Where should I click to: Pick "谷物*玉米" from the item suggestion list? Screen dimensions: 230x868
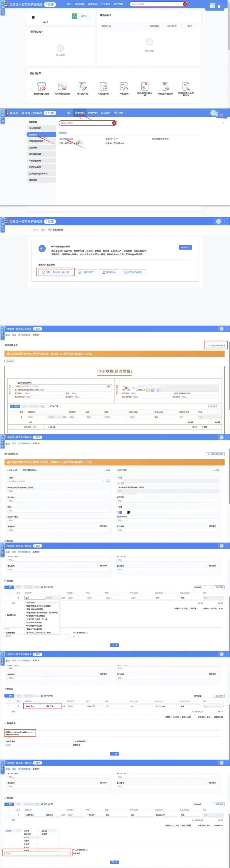30,602
